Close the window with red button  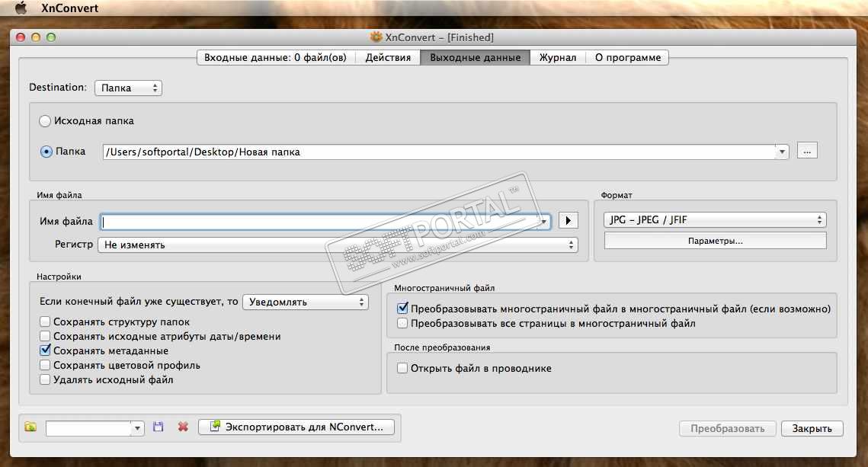pos(21,37)
